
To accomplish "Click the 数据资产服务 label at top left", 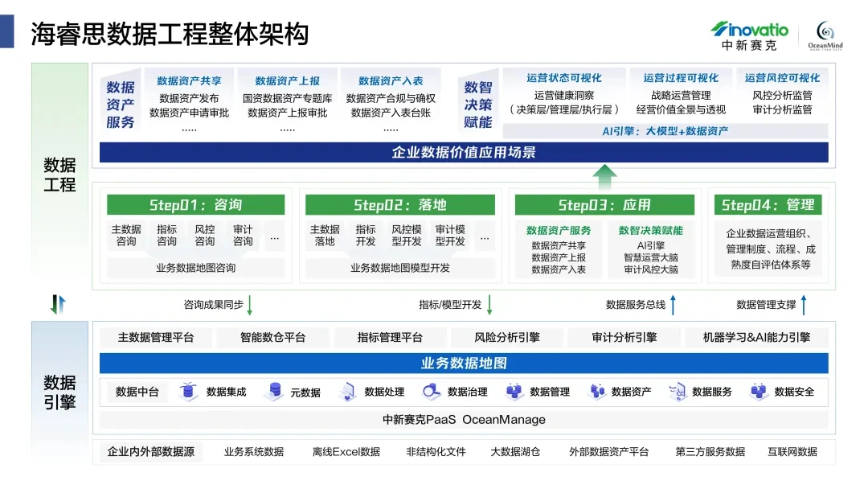I will click(121, 105).
